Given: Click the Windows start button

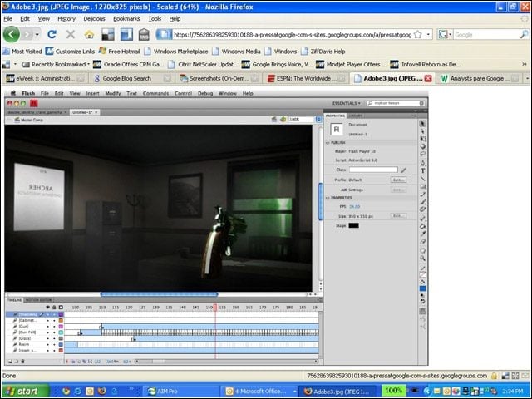Looking at the screenshot, I should (24, 392).
